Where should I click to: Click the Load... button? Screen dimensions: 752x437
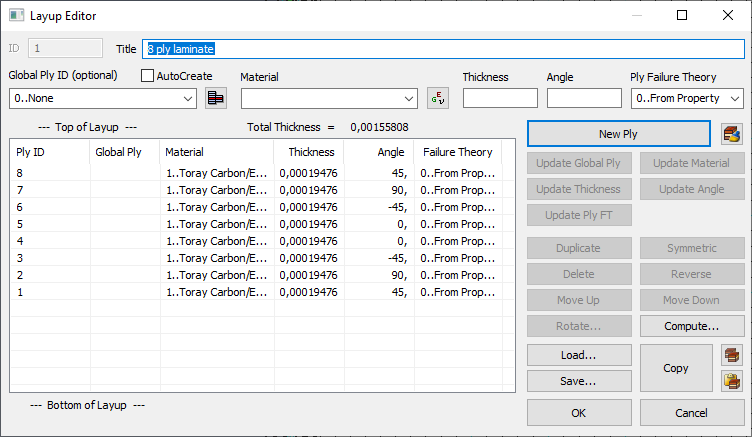(579, 355)
